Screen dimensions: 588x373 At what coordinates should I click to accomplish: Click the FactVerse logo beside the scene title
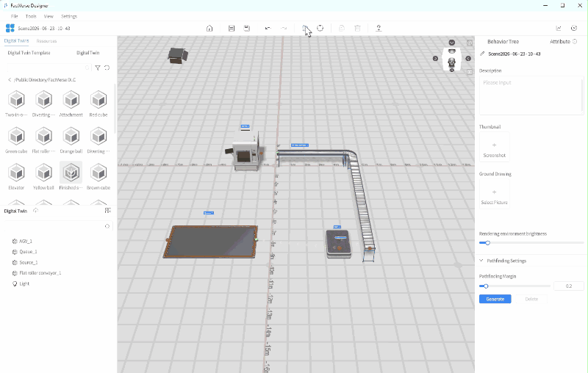[10, 28]
